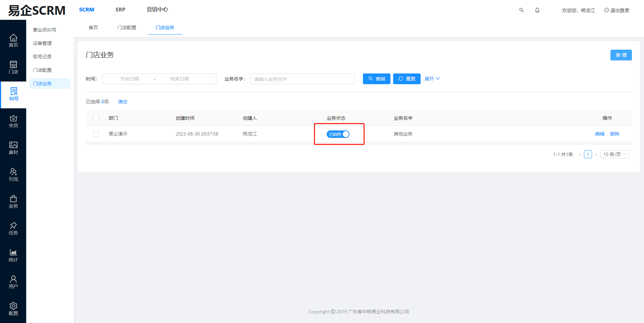The width and height of the screenshot is (644, 323).
Task: Delete the 其他业务 row via 删除
Action: coord(615,134)
